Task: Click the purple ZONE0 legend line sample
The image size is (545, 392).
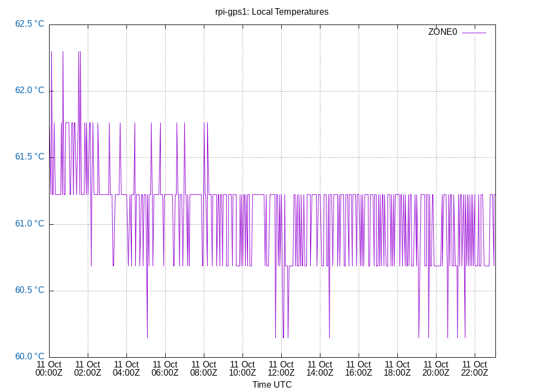Action: pyautogui.click(x=474, y=33)
